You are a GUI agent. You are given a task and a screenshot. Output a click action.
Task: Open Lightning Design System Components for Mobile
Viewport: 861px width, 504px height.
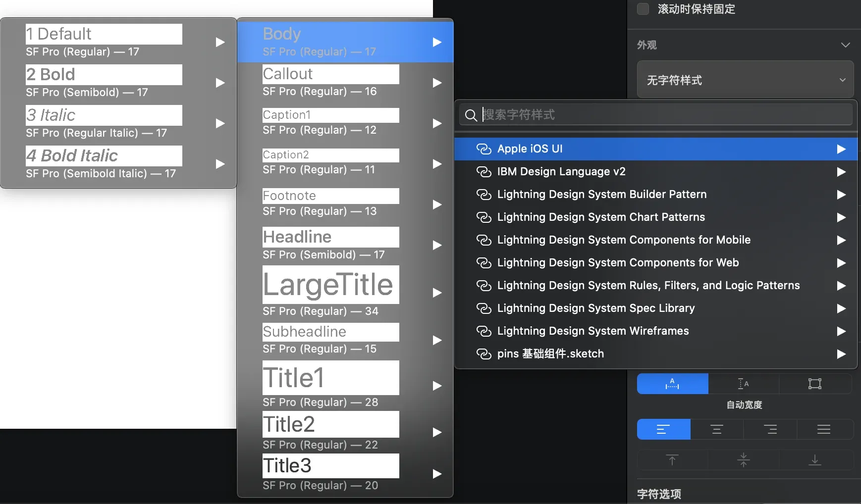[656, 240]
